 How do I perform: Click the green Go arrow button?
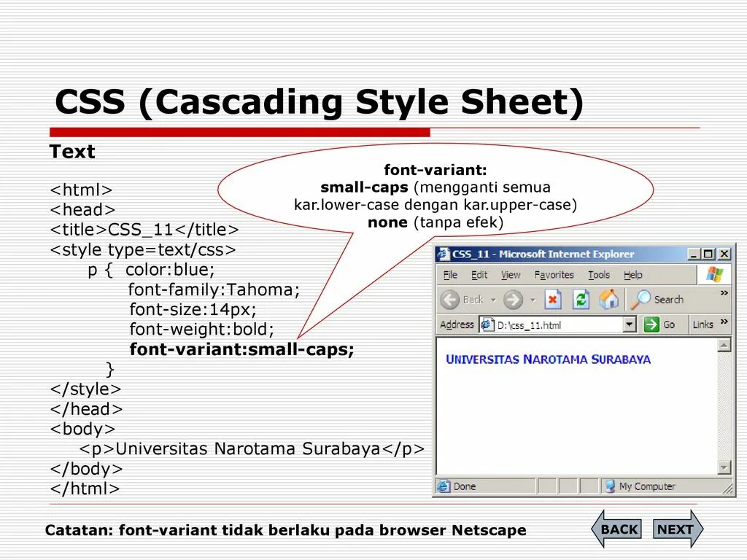tap(651, 324)
